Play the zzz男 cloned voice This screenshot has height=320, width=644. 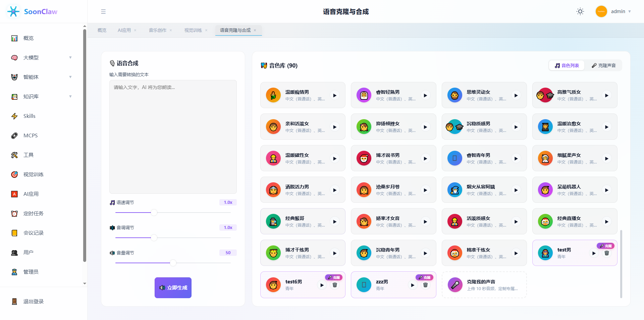(x=413, y=285)
